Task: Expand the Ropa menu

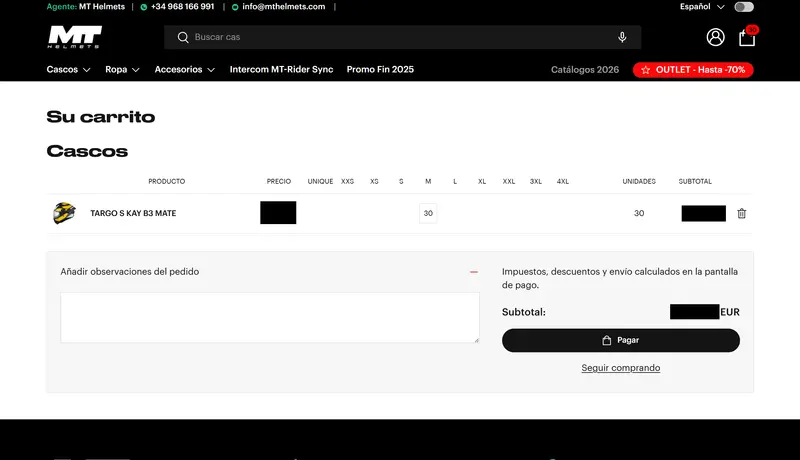Action: click(x=122, y=69)
